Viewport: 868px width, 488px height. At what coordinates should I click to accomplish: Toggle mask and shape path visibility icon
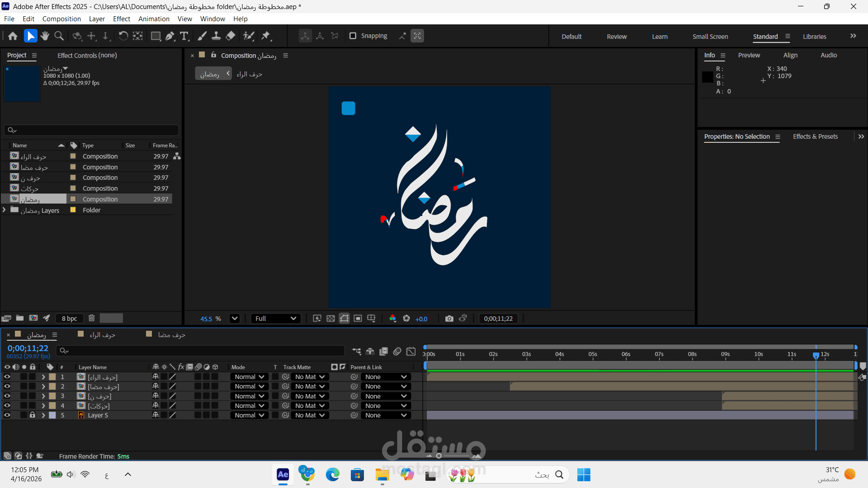pyautogui.click(x=344, y=319)
